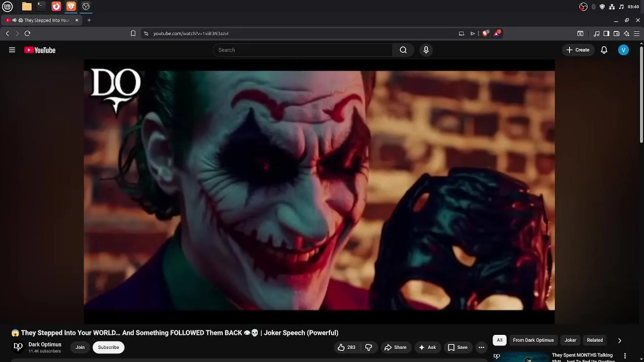Open Brave Rewards icon
644x362 pixels.
pos(497,33)
